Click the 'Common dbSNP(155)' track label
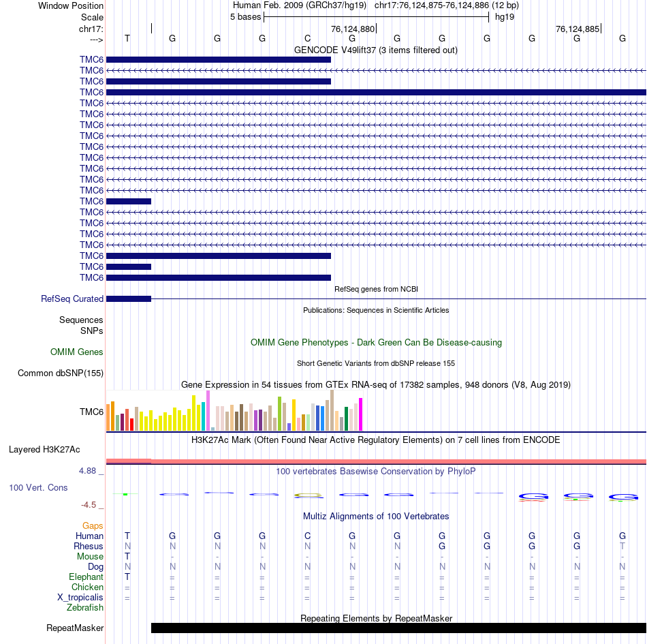The height and width of the screenshot is (644, 647). [60, 373]
